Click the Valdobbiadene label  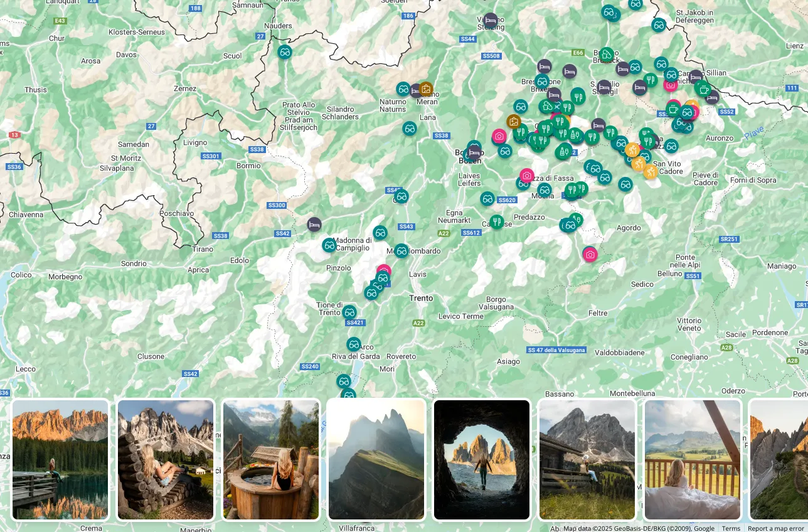pyautogui.click(x=619, y=353)
